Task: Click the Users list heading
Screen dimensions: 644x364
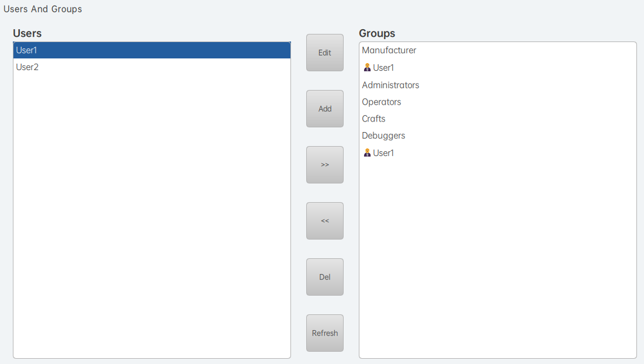Action: tap(27, 33)
